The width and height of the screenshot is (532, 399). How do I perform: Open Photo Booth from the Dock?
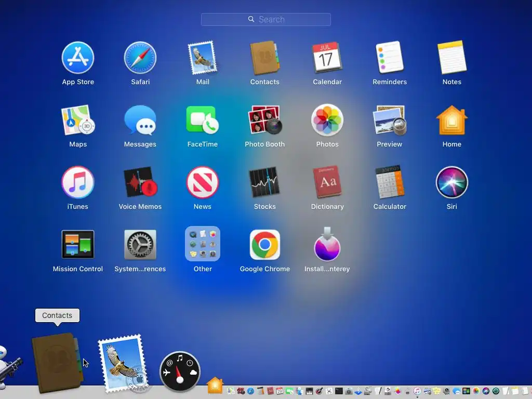pos(241,391)
